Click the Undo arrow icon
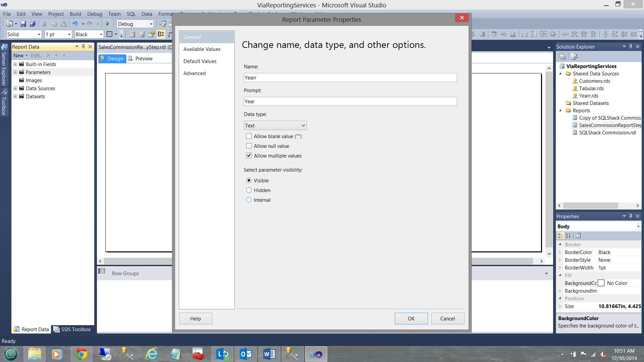This screenshot has height=362, width=644. click(75, 24)
